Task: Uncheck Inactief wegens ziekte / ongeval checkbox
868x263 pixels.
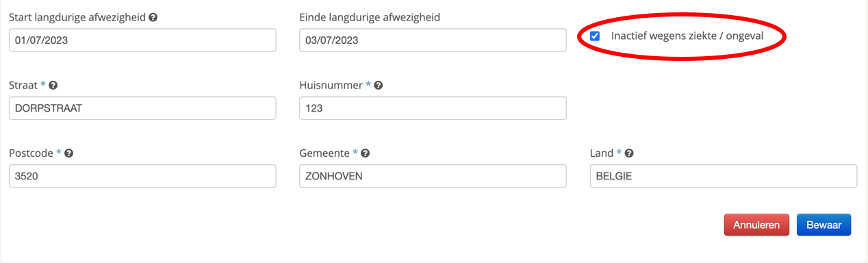Action: click(595, 36)
